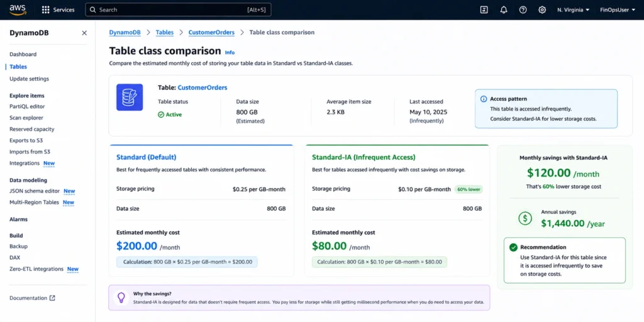
Task: Open Imports from S3
Action: coord(30,152)
